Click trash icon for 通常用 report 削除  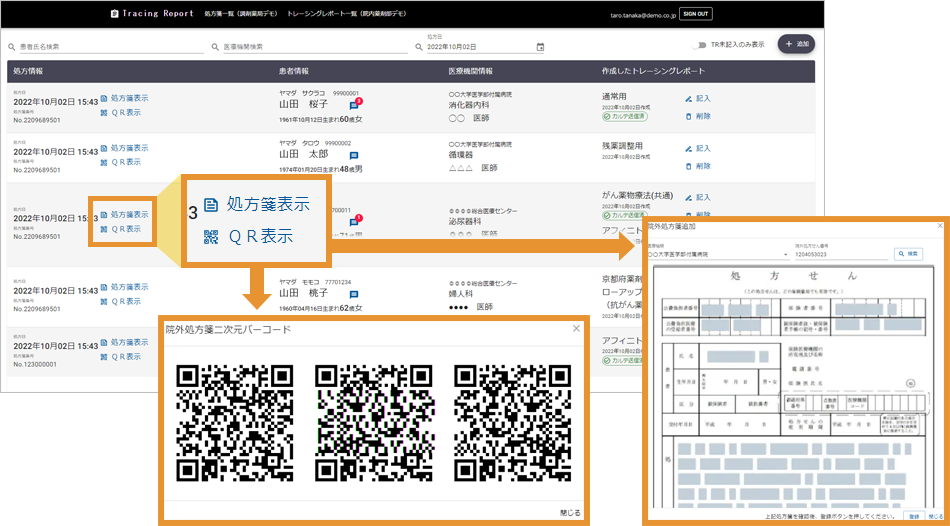pos(688,116)
